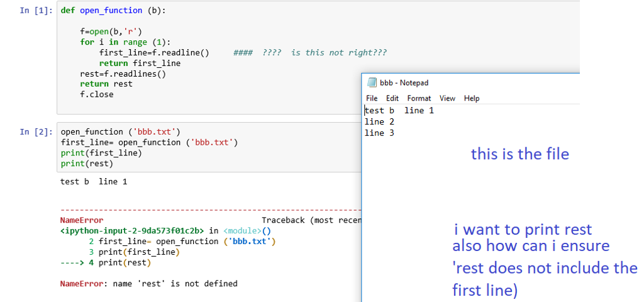Click the 'test b line 1' output text
Viewport: 644px width, 302px height.
click(x=94, y=181)
